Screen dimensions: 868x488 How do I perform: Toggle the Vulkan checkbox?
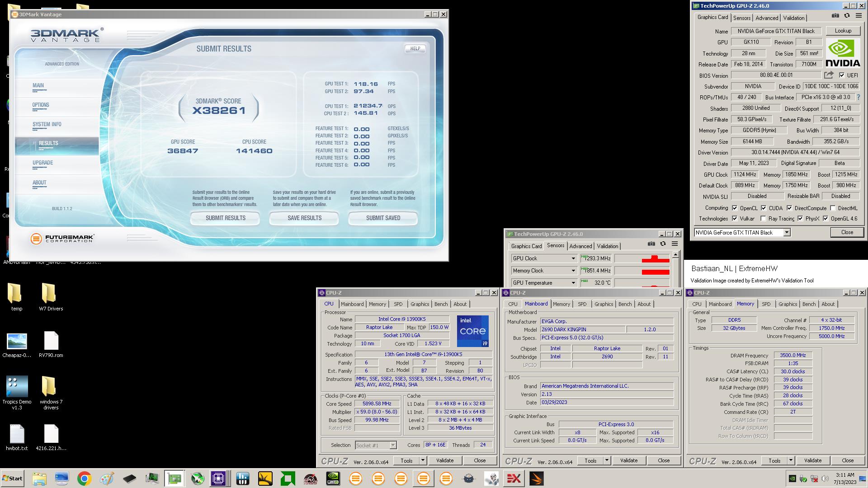tap(734, 219)
